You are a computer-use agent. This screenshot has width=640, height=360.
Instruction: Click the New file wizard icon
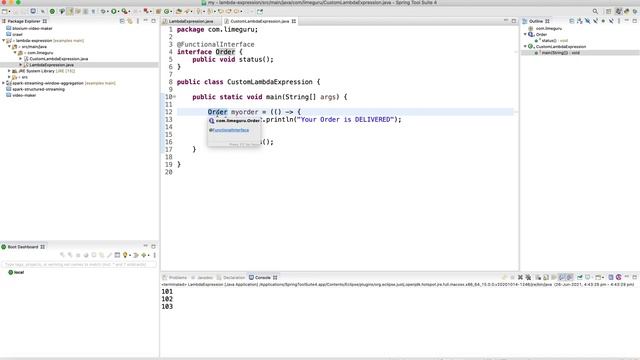(x=5, y=11)
